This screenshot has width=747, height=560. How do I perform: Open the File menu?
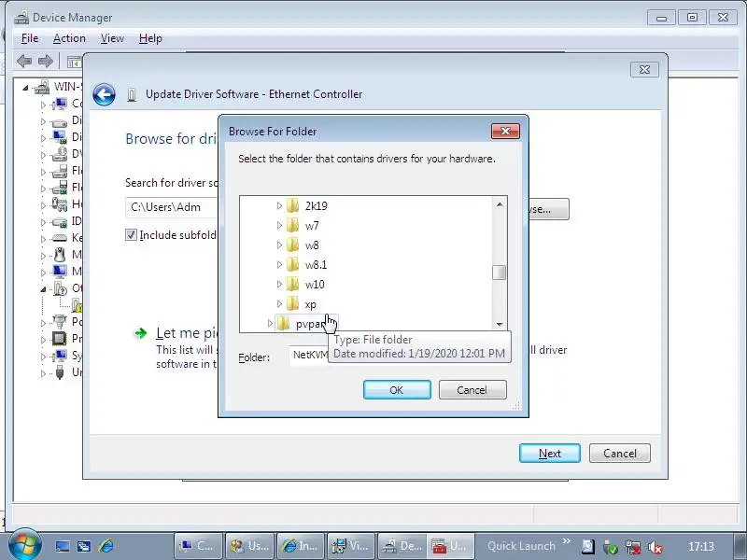[x=30, y=38]
